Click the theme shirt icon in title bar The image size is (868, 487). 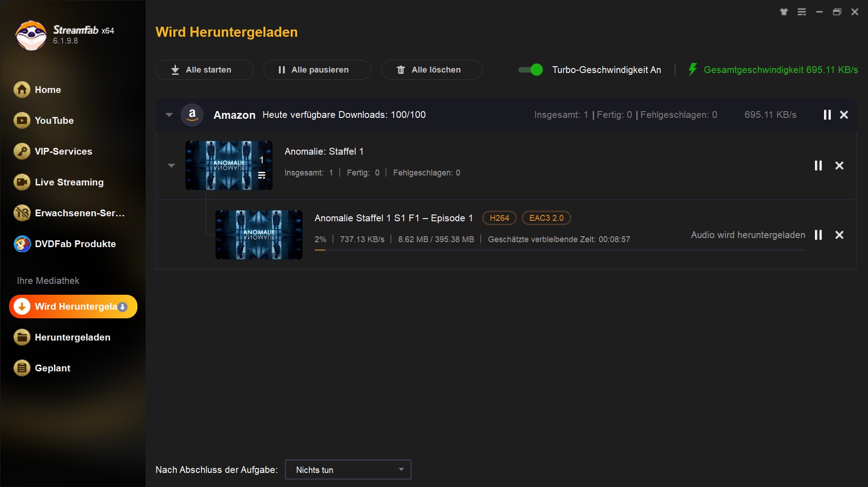(x=784, y=12)
